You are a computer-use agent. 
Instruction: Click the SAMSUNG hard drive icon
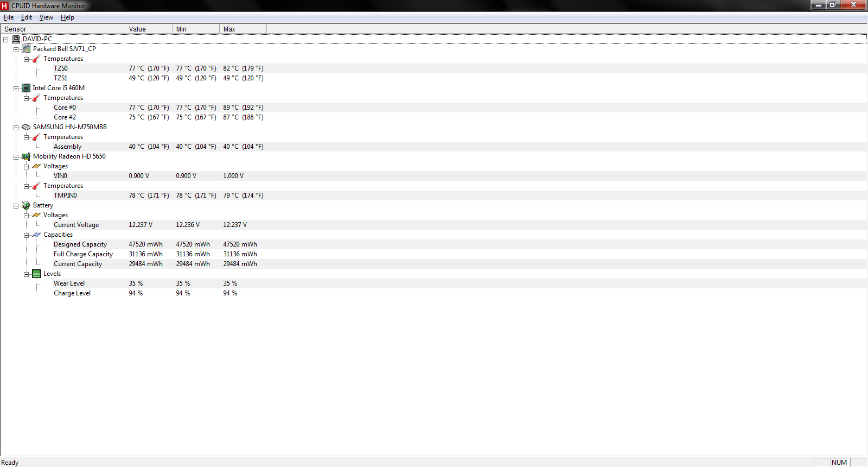(26, 127)
